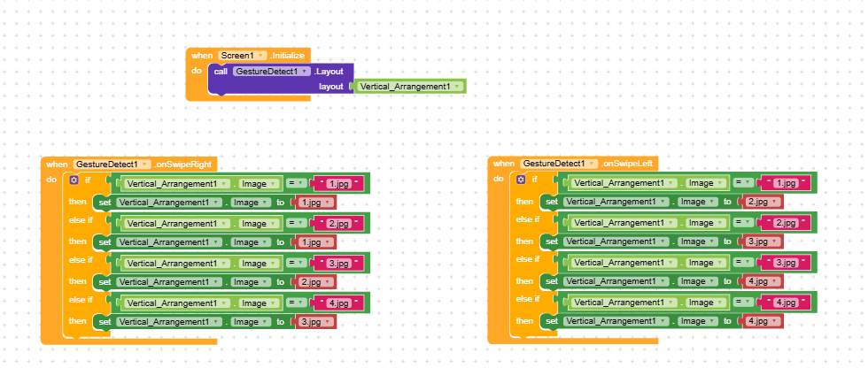Select the Screen1 .Initialize event block label

287,56
